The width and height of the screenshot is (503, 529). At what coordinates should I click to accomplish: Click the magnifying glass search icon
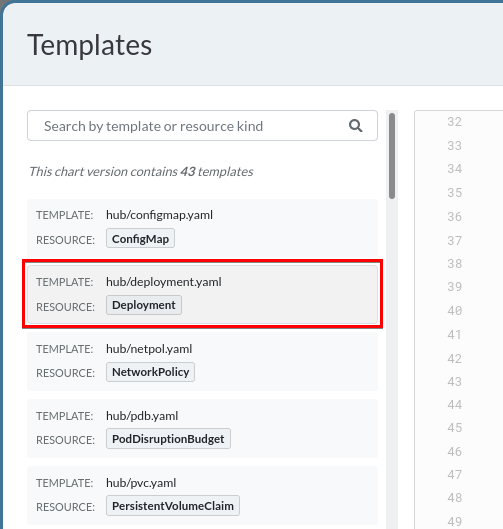point(356,126)
